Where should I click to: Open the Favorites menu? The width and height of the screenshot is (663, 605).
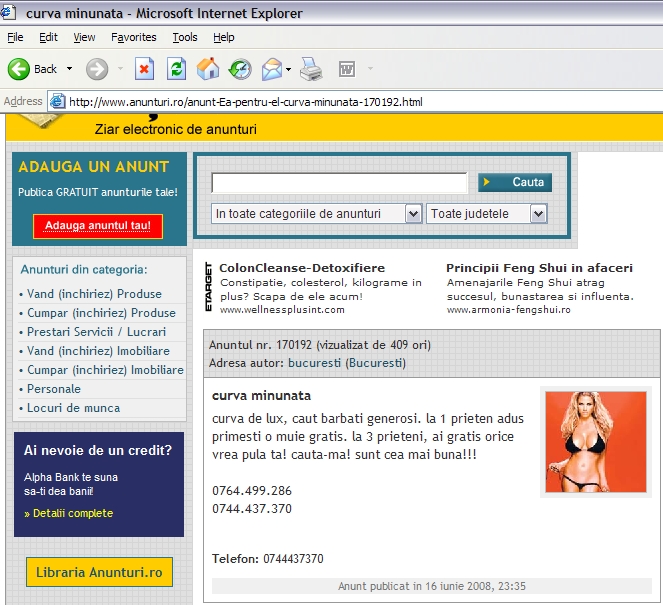[x=134, y=37]
